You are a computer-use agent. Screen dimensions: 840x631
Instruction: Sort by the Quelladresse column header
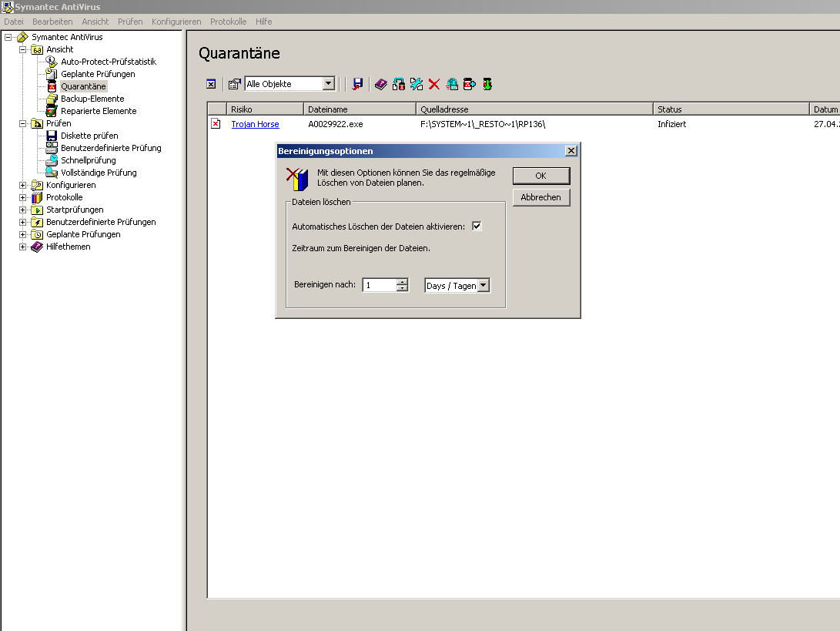pyautogui.click(x=534, y=109)
